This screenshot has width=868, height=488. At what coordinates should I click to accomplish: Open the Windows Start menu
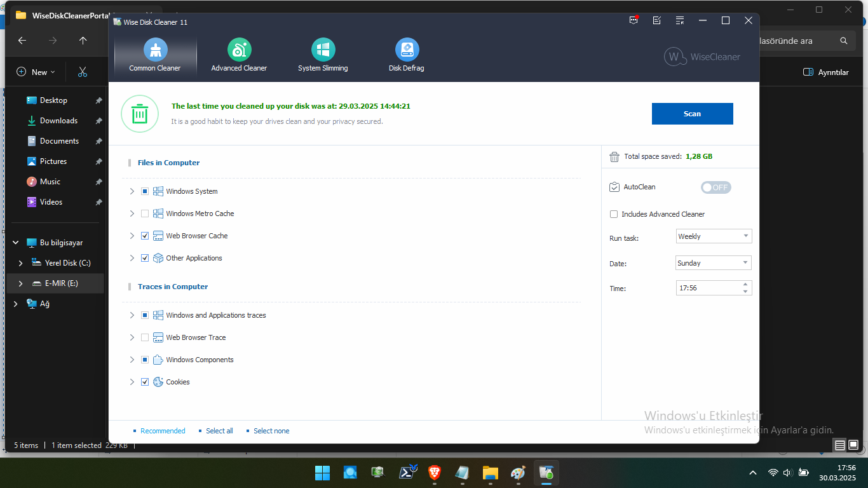tap(322, 473)
